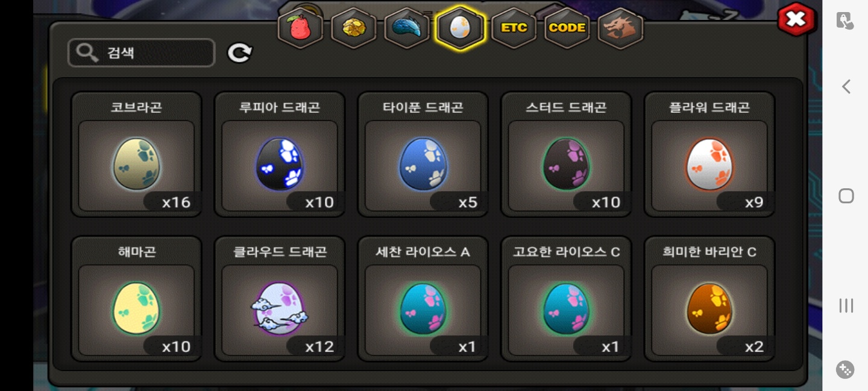868x391 pixels.
Task: Tap the Android back chevron
Action: pos(846,86)
